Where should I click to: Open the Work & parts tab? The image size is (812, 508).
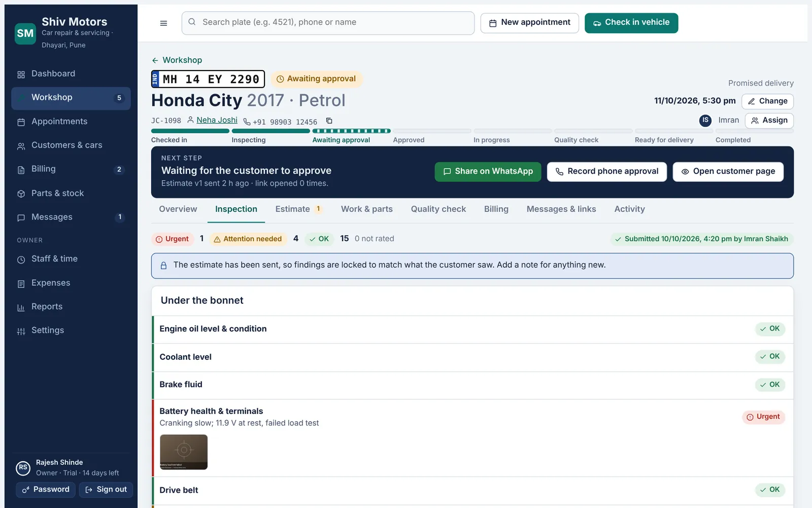[367, 209]
